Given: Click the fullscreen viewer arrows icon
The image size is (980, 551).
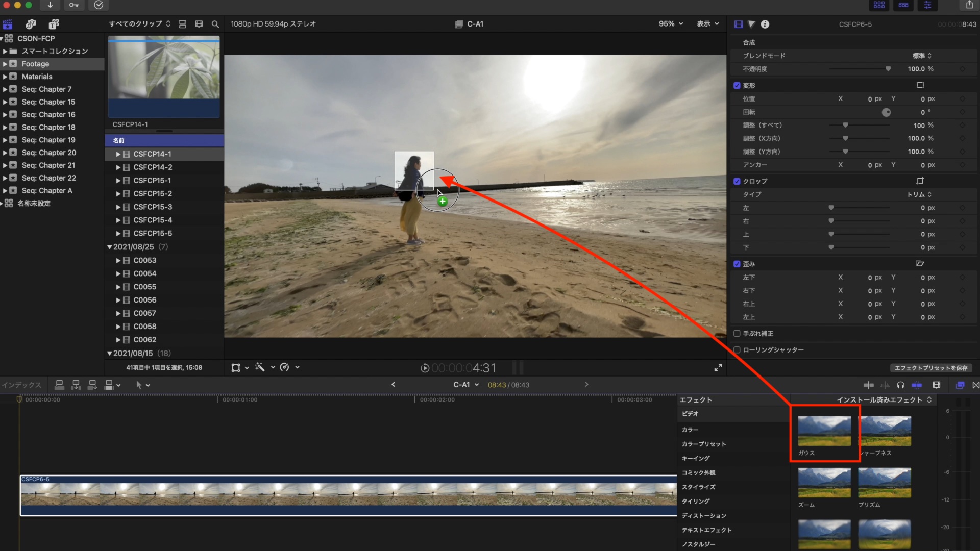Looking at the screenshot, I should coord(718,367).
